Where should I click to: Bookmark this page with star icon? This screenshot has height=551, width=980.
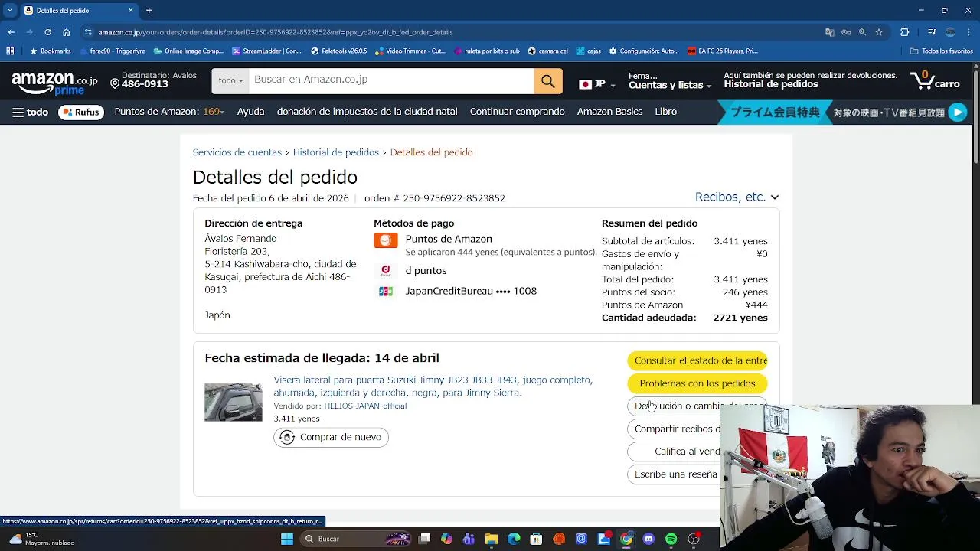pos(879,32)
